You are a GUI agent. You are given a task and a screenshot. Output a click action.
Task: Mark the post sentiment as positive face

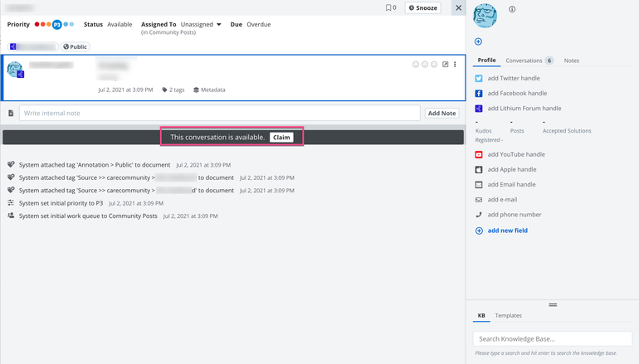click(x=434, y=65)
